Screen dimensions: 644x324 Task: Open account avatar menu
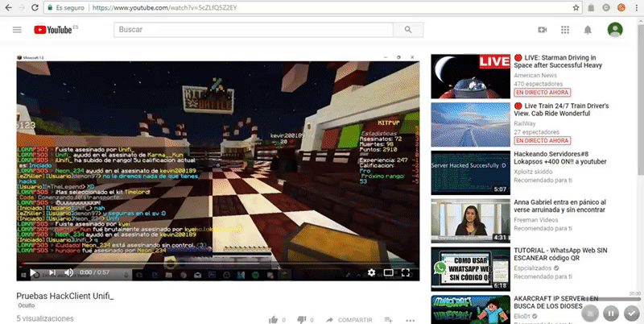(x=615, y=30)
